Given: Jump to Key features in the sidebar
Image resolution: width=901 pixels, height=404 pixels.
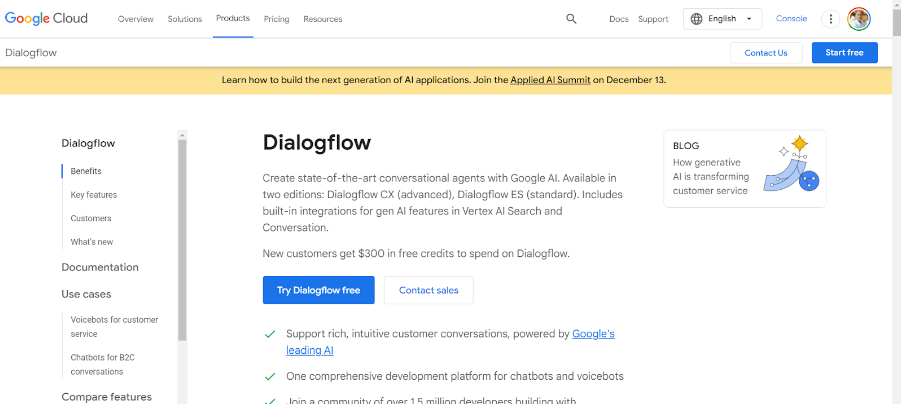Looking at the screenshot, I should [94, 195].
